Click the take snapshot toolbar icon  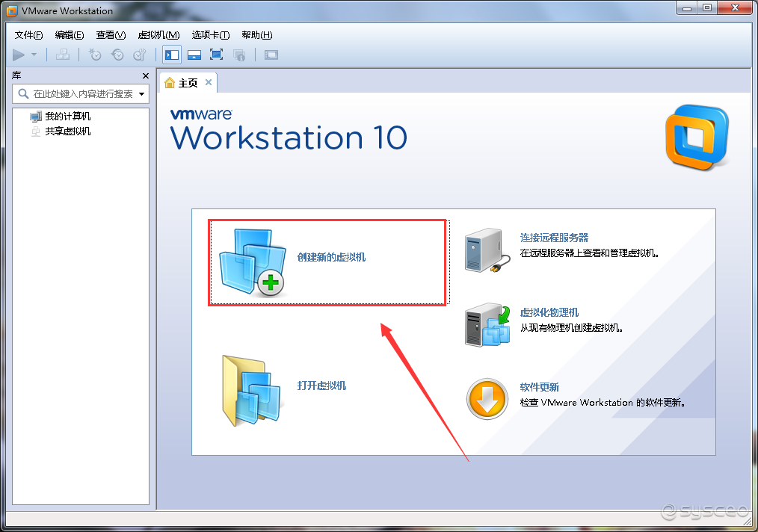coord(95,55)
